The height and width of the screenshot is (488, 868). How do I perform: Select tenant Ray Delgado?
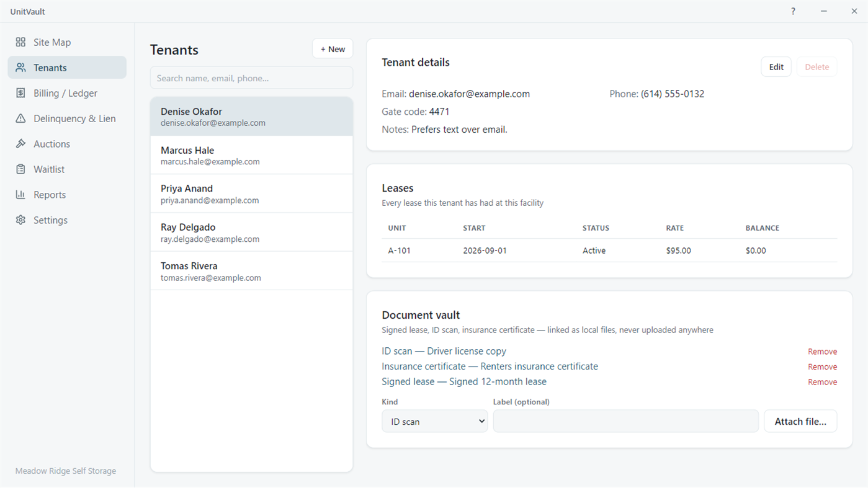pos(251,232)
